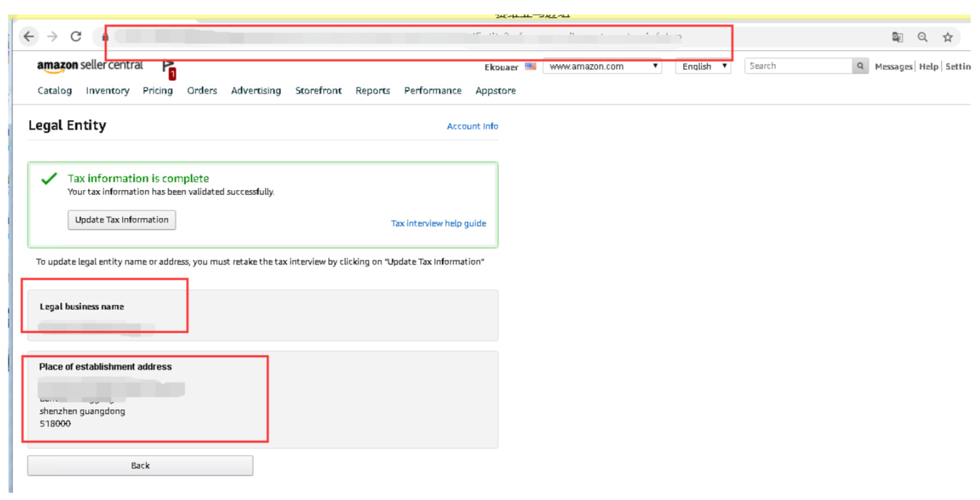Open the Reports menu
This screenshot has width=980, height=500.
tap(373, 91)
